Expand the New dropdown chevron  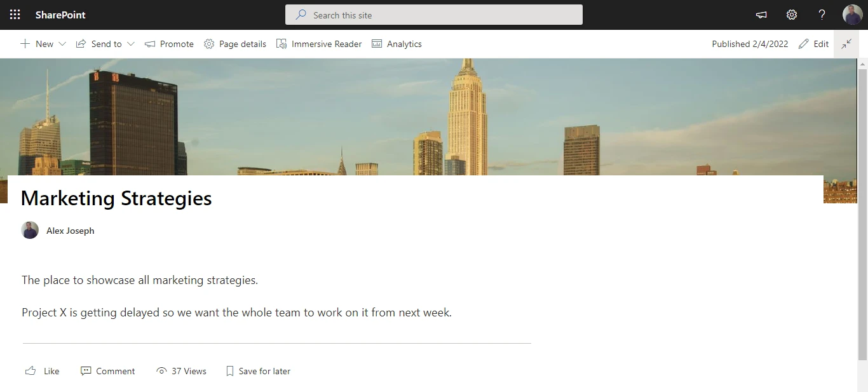pyautogui.click(x=62, y=44)
